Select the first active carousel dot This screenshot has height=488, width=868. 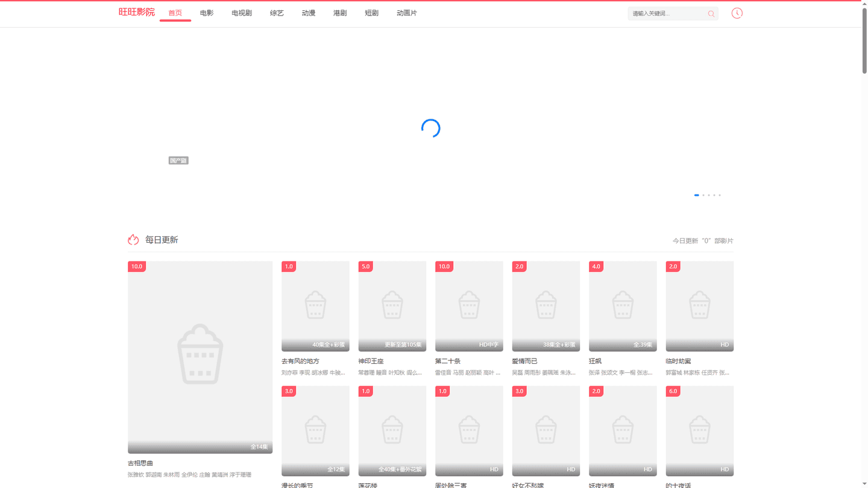697,195
